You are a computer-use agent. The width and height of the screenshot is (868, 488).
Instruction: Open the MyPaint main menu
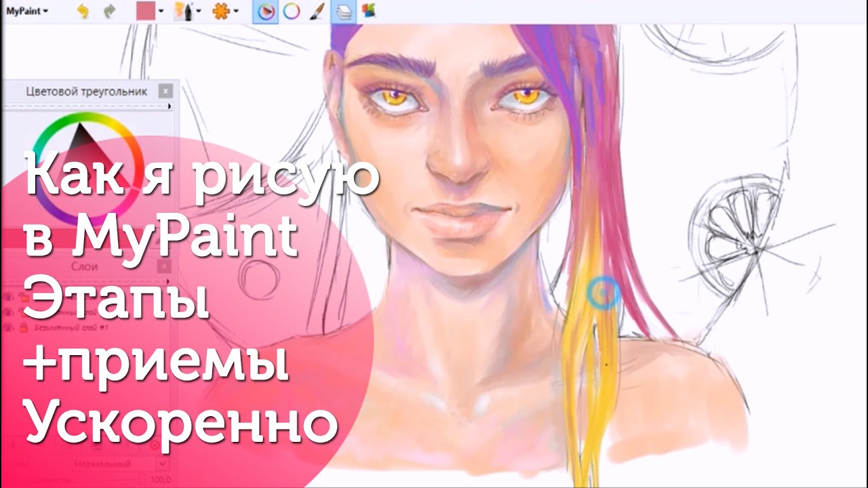tap(26, 11)
